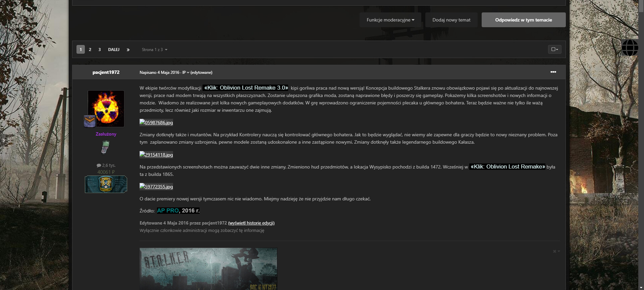Go to page 2 of the topic
The height and width of the screenshot is (290, 644).
[90, 49]
